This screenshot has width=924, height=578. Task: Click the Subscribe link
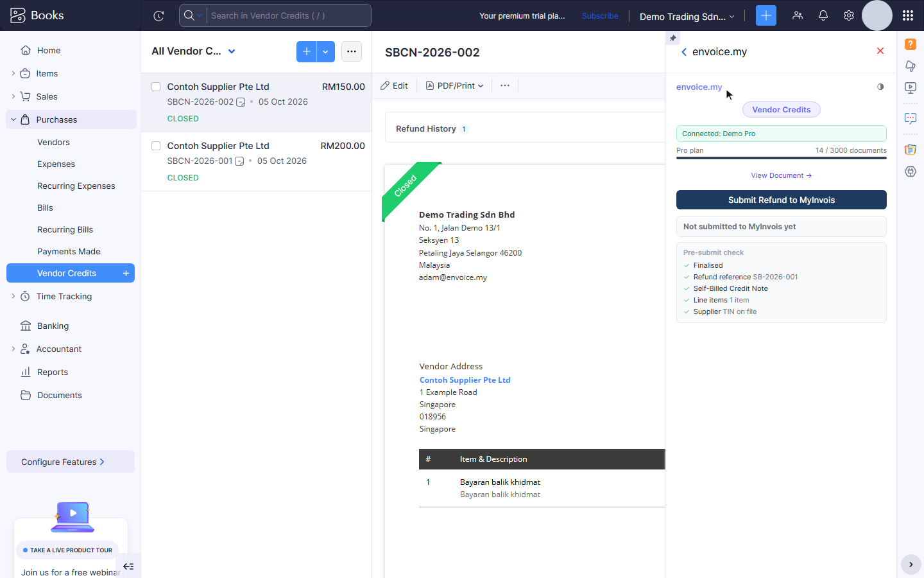[600, 16]
